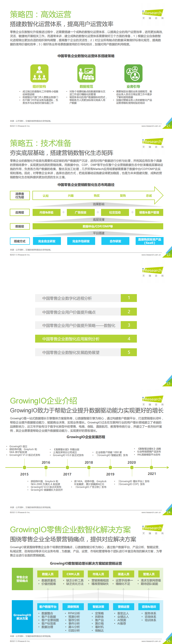The width and height of the screenshot is (172, 644).
Task: Click the 渠道人员 green header
Action: coord(123,574)
